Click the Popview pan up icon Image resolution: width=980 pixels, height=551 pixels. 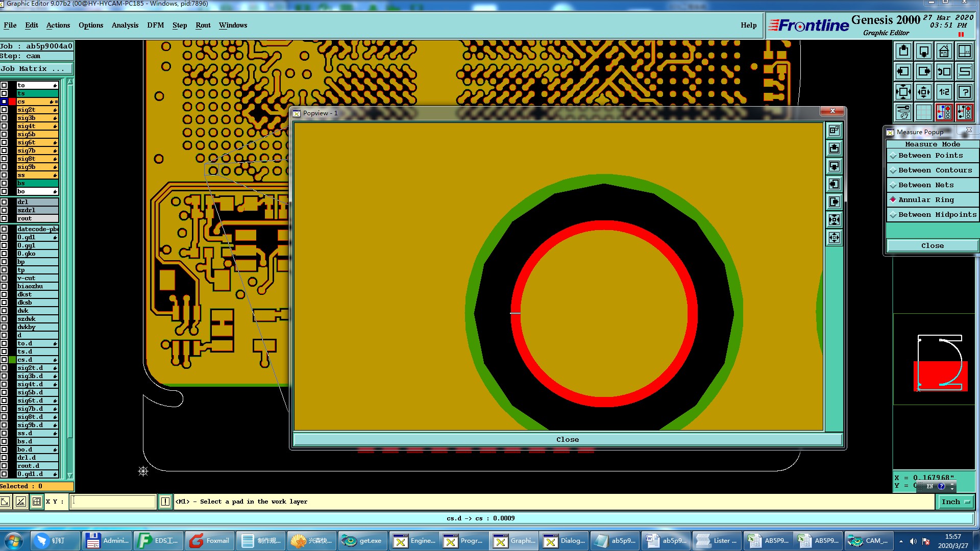click(x=834, y=148)
